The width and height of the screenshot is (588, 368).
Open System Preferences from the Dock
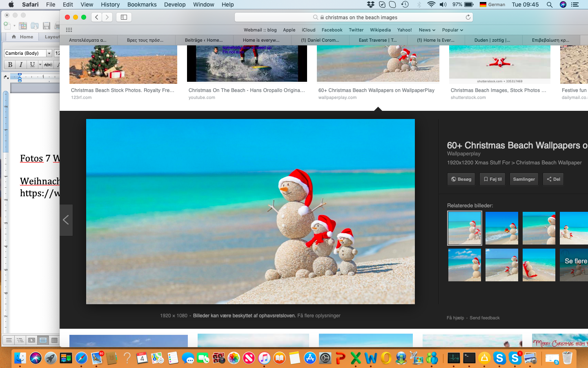pyautogui.click(x=325, y=358)
